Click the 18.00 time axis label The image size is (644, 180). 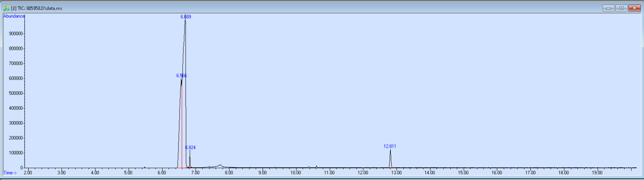pos(564,173)
